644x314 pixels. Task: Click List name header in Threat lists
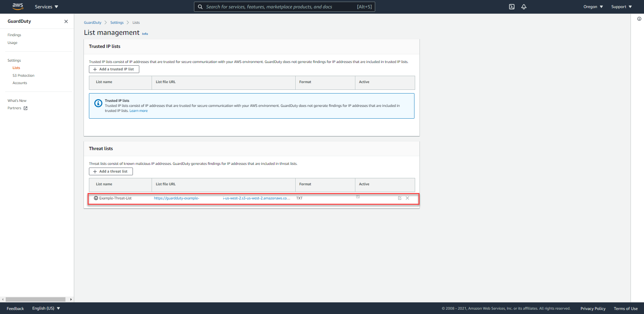(x=104, y=184)
